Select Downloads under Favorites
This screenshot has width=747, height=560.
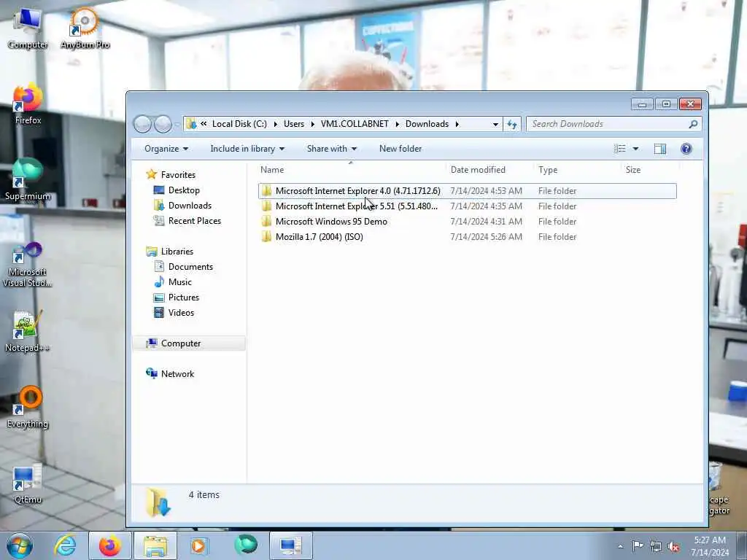pyautogui.click(x=190, y=205)
